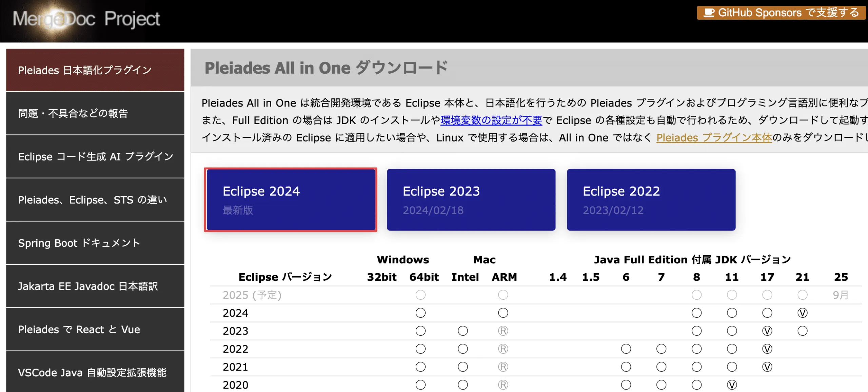
Task: Click the Eclipse バージョン column header
Action: pyautogui.click(x=285, y=277)
